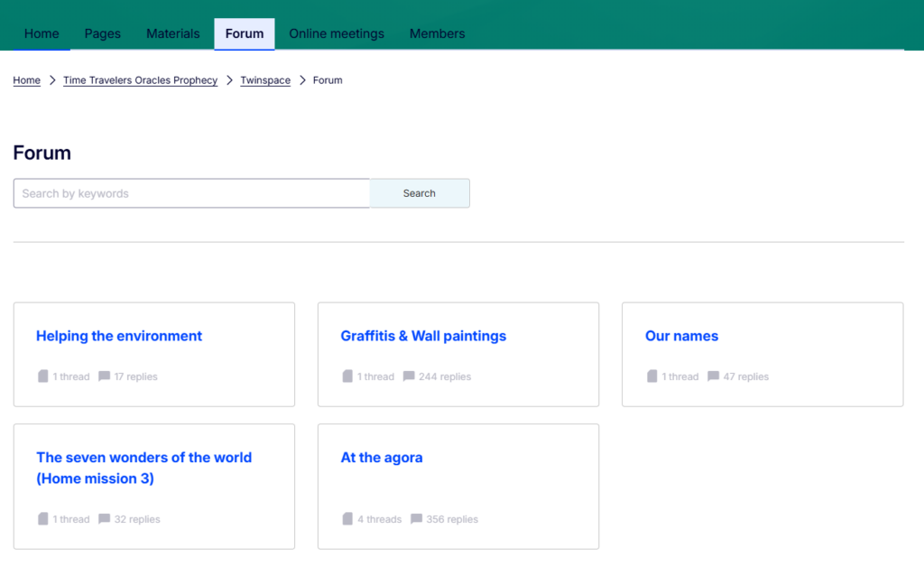The width and height of the screenshot is (924, 567).
Task: Open the At the agora forum
Action: 382,458
